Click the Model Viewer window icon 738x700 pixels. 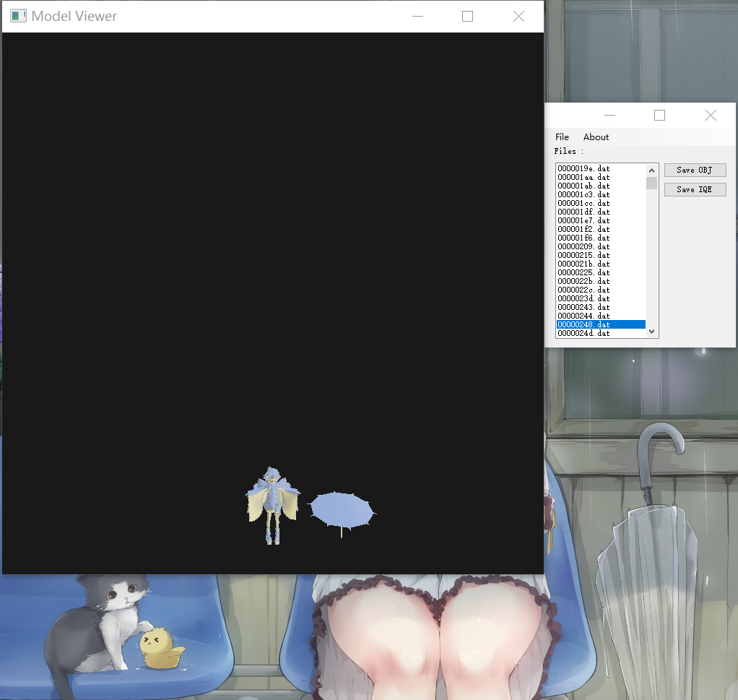coord(18,16)
